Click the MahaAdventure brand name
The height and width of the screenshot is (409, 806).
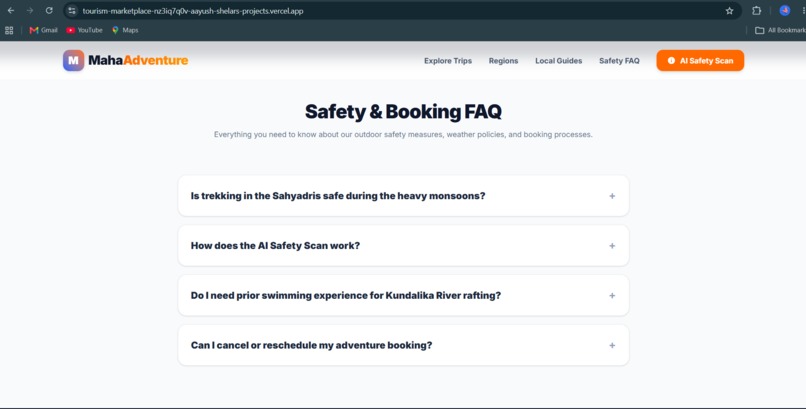[x=138, y=61]
